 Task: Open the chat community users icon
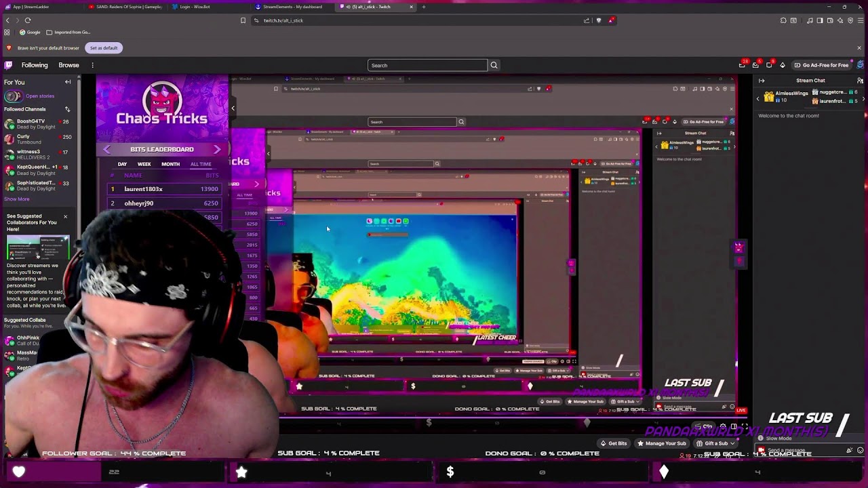[x=860, y=81]
